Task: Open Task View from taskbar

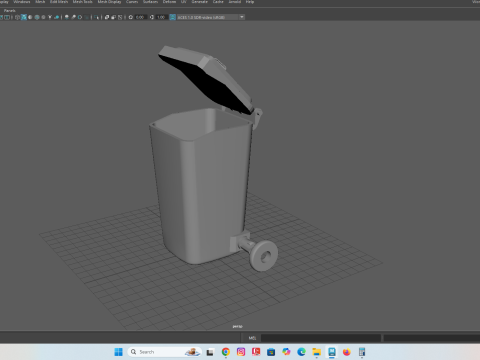Action: (x=210, y=352)
